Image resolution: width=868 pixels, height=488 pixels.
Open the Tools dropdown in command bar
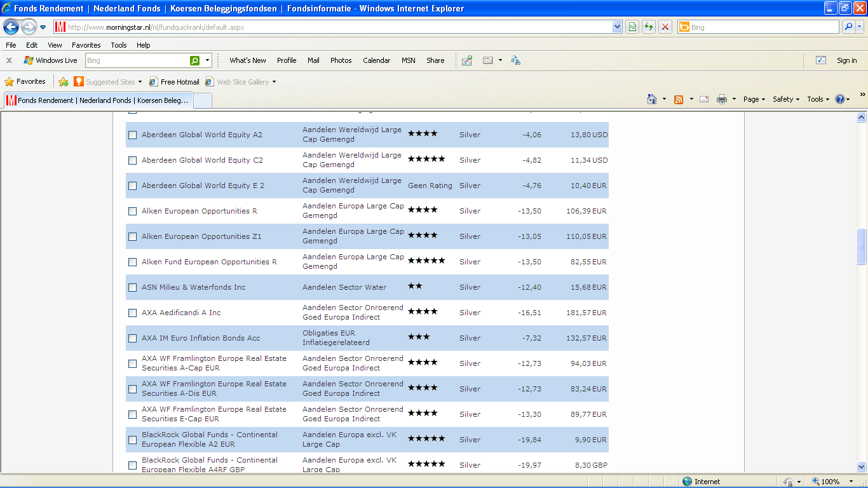click(818, 99)
